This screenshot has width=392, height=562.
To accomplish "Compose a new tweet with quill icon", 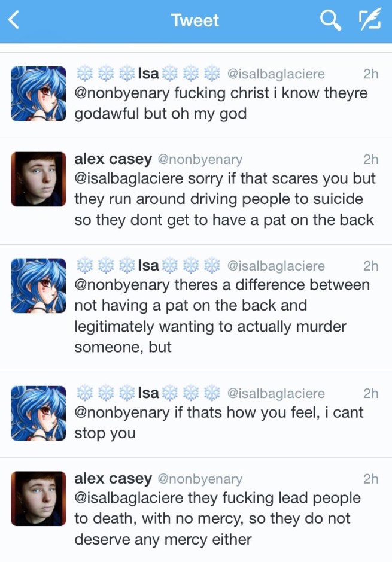I will click(x=370, y=20).
